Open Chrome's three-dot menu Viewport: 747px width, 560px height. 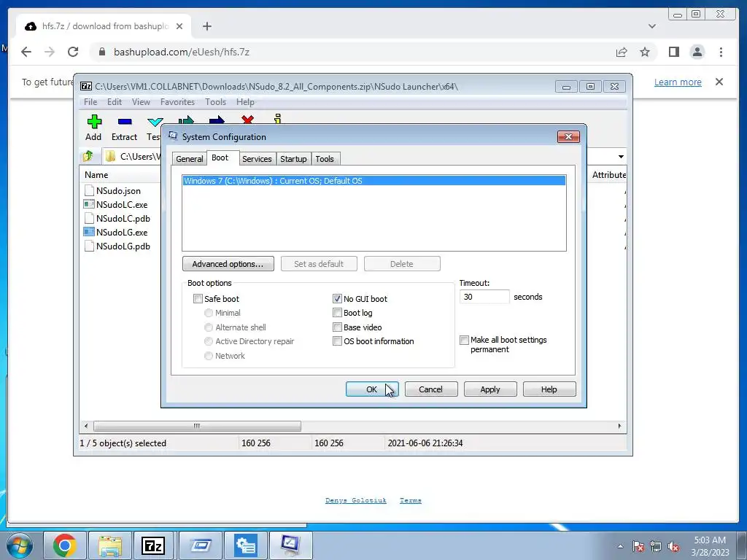coord(721,52)
